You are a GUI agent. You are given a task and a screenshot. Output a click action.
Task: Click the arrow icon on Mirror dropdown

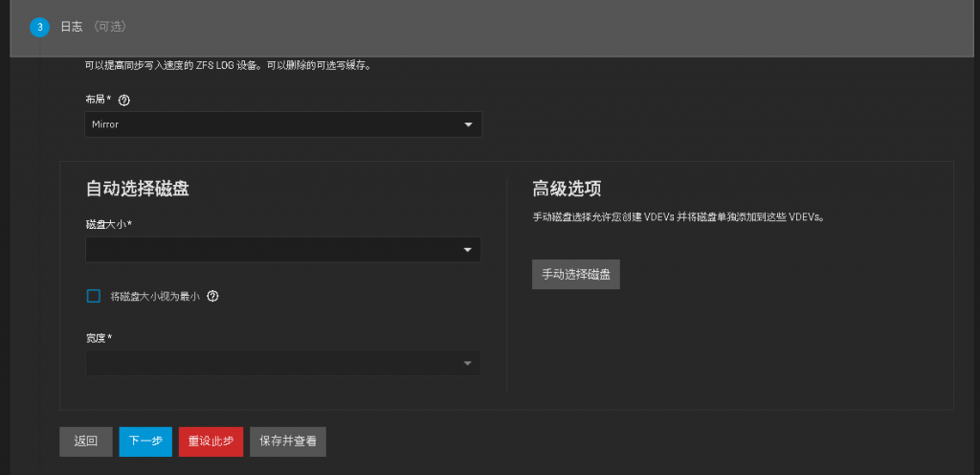click(468, 124)
